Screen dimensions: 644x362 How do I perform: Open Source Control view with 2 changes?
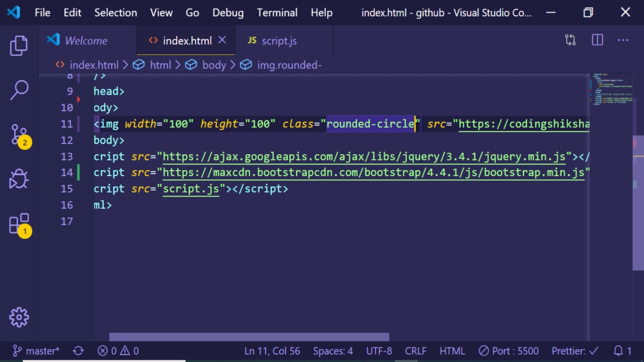pos(19,135)
